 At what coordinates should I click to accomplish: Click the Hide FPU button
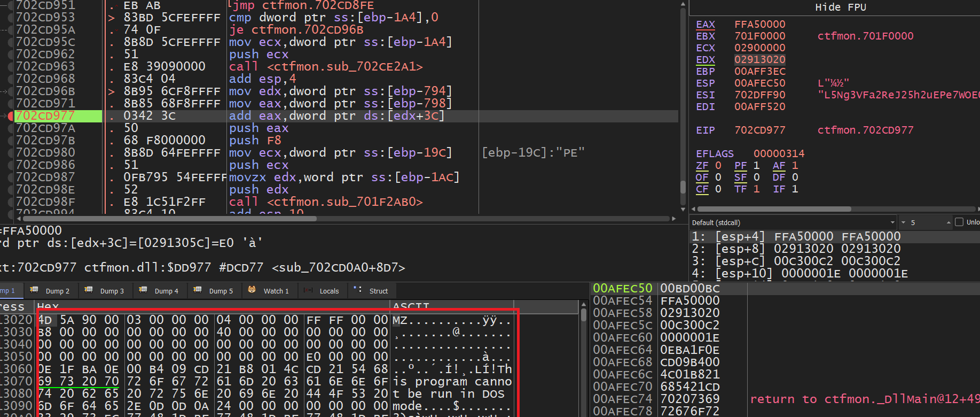[840, 7]
